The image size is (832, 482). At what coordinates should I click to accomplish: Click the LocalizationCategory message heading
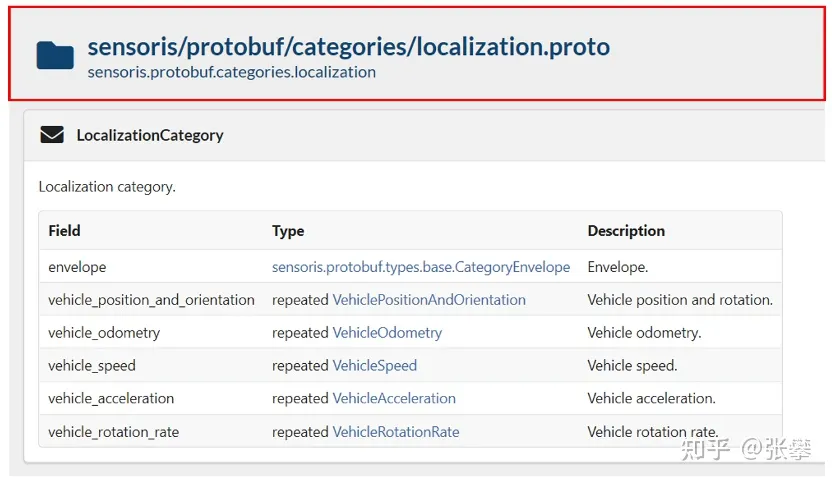pyautogui.click(x=150, y=135)
